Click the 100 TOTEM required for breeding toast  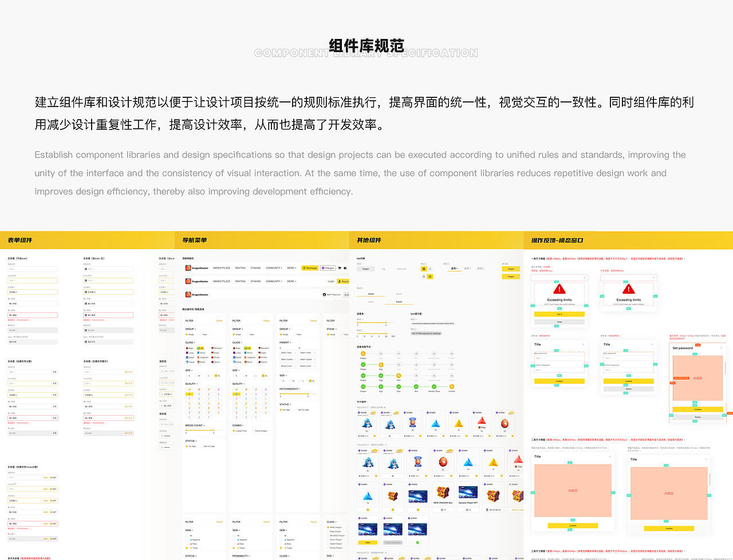(x=426, y=333)
